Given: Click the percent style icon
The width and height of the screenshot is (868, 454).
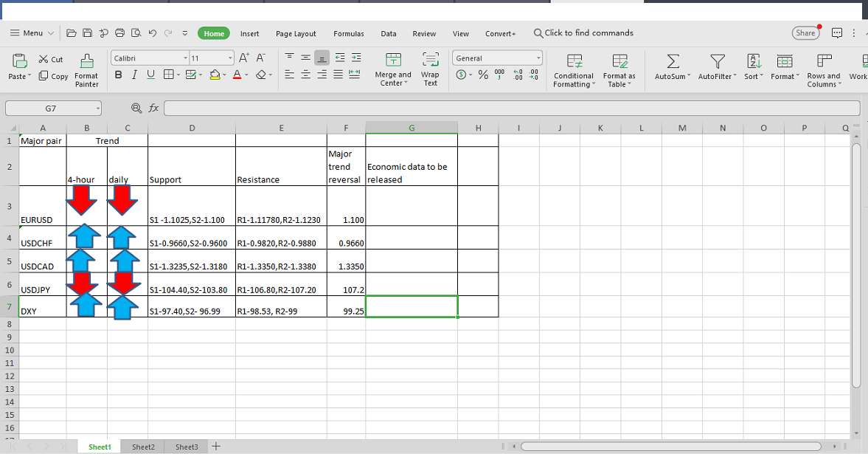Looking at the screenshot, I should pyautogui.click(x=483, y=75).
